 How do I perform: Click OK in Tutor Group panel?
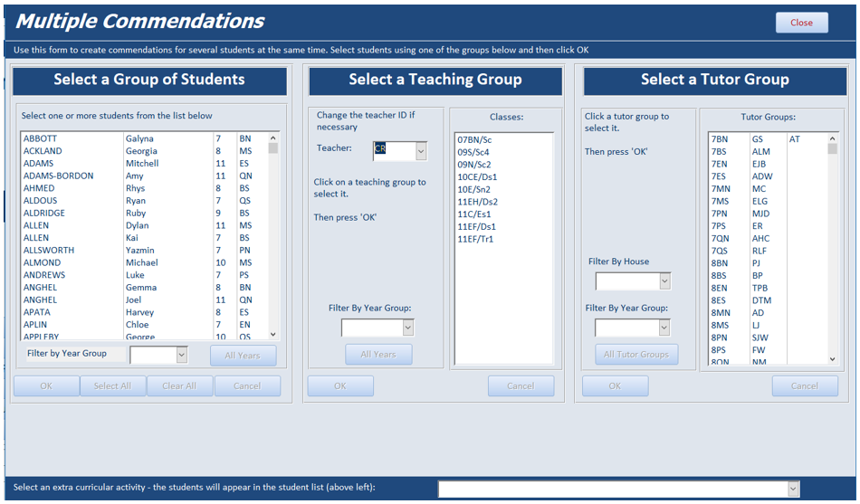615,385
